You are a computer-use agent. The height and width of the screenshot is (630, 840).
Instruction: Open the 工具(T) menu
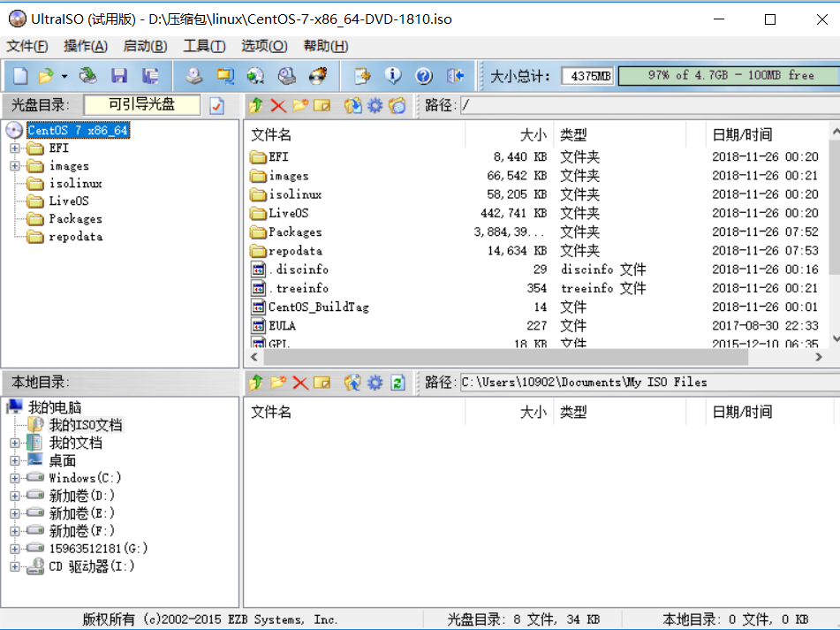[204, 46]
